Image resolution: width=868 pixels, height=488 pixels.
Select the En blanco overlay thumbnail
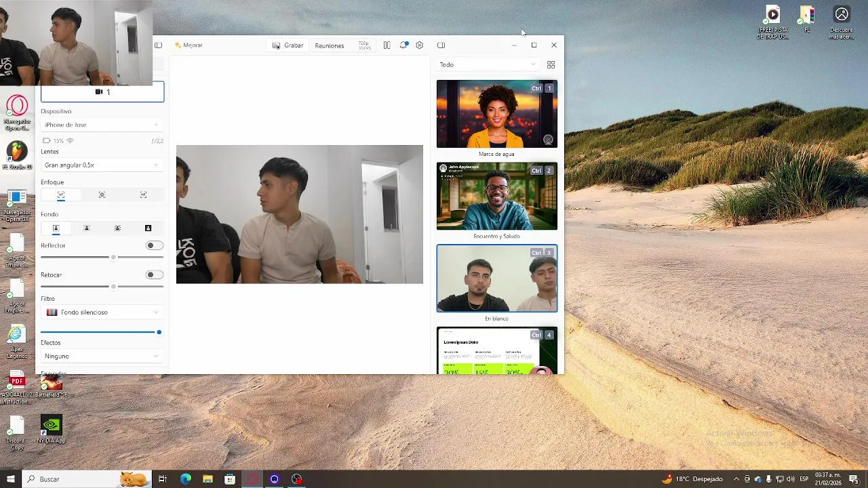(x=497, y=278)
